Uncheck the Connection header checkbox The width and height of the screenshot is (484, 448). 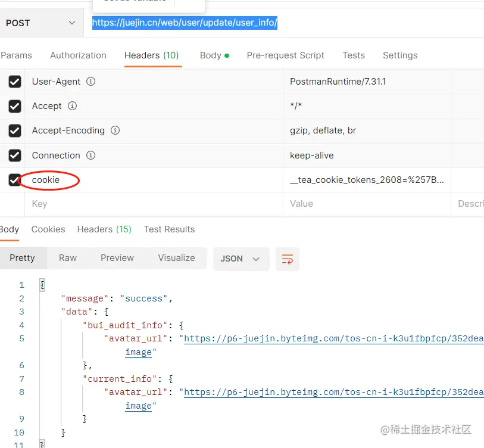(x=15, y=155)
